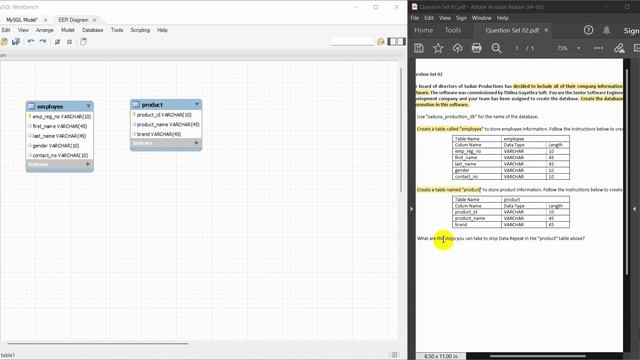
Task: Toggle the right sidebar panel button in Workbench
Action: (x=401, y=42)
